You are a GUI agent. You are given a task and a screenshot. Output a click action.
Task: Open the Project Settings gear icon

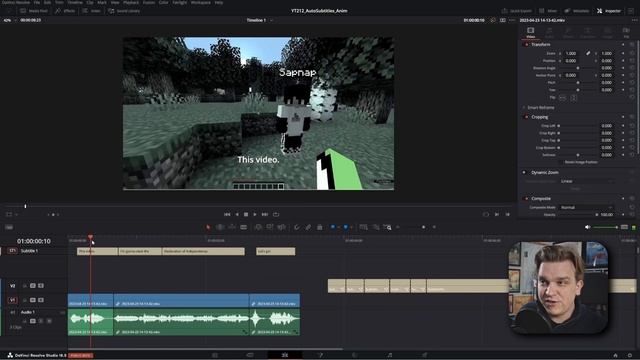[x=630, y=355]
